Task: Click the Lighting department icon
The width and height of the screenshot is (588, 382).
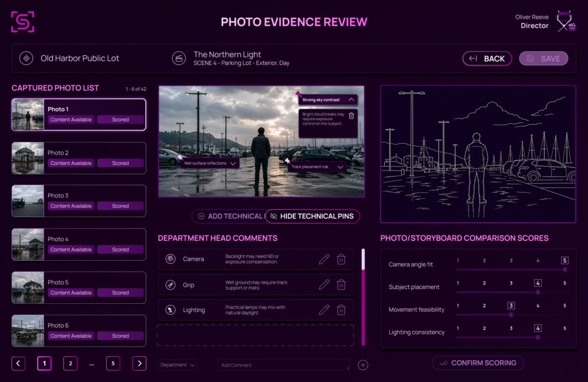Action: (x=171, y=310)
